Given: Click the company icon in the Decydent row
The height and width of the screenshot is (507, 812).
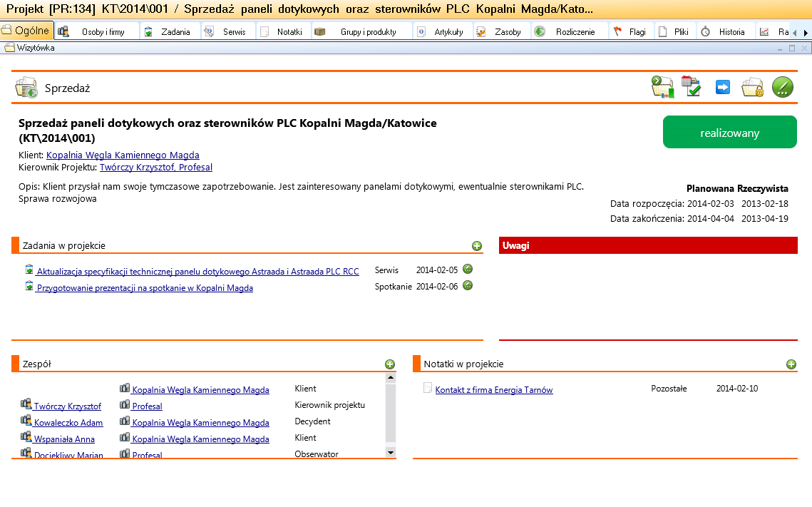Looking at the screenshot, I should click(125, 421).
